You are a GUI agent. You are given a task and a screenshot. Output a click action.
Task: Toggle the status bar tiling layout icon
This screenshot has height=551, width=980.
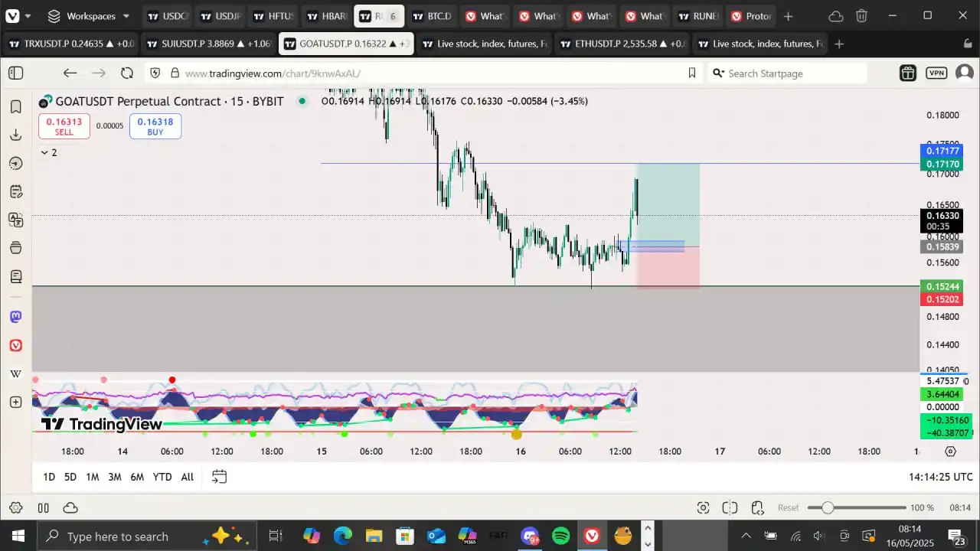730,508
